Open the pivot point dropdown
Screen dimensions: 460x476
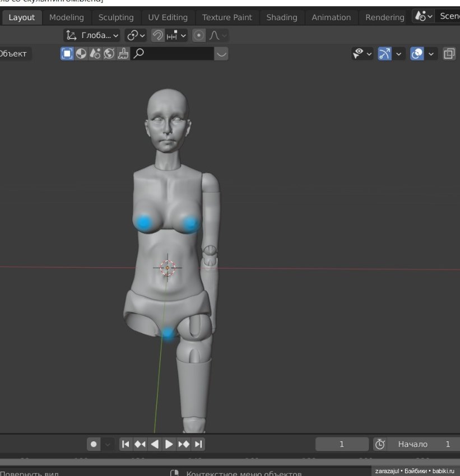(x=136, y=35)
